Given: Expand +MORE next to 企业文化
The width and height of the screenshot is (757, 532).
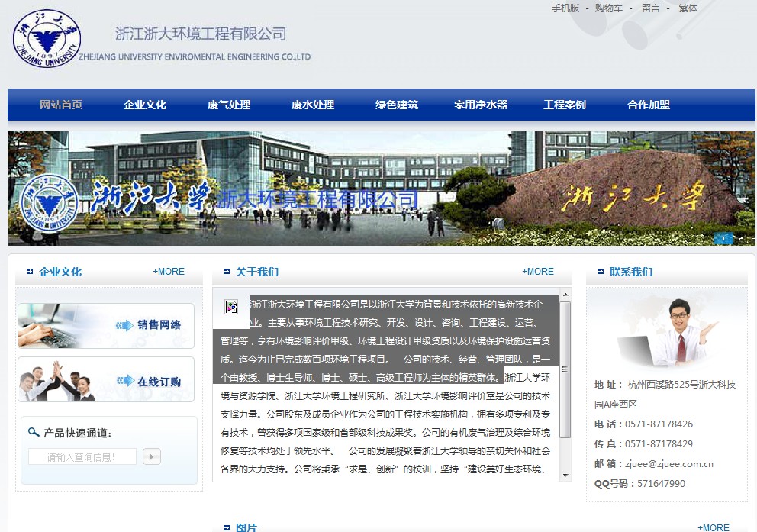Looking at the screenshot, I should [x=169, y=272].
